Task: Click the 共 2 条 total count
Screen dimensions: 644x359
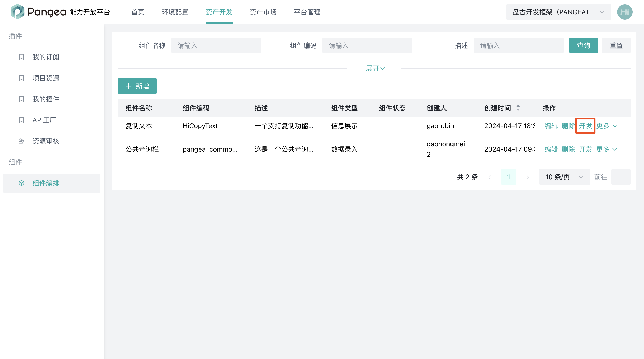Action: [x=467, y=177]
